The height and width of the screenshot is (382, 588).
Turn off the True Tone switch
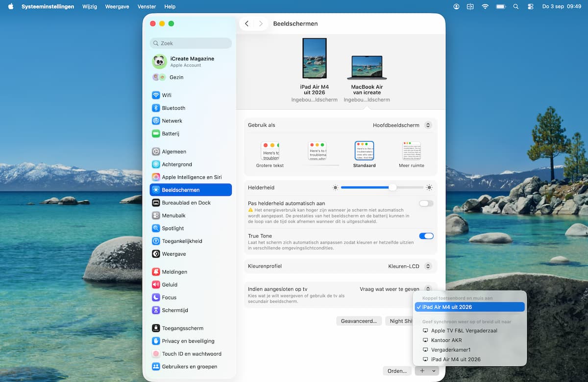pyautogui.click(x=426, y=236)
